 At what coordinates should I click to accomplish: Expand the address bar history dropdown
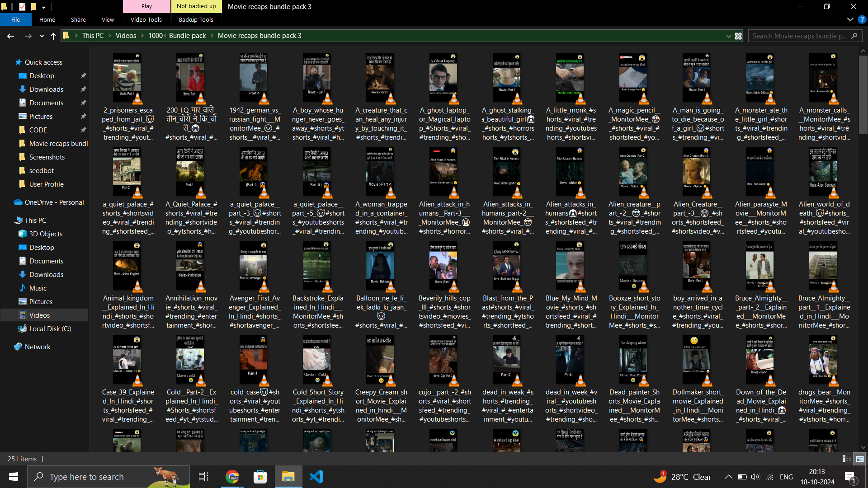tap(728, 36)
